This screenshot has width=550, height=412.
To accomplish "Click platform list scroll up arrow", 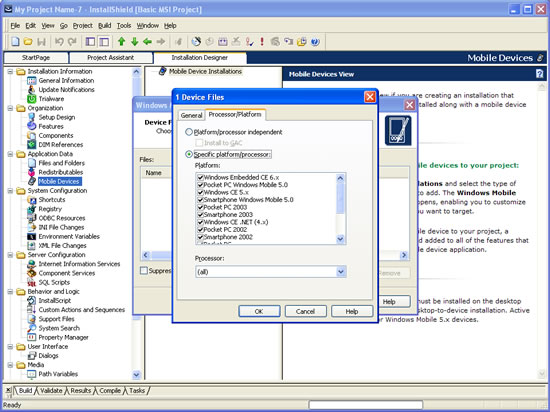I will tap(340, 178).
